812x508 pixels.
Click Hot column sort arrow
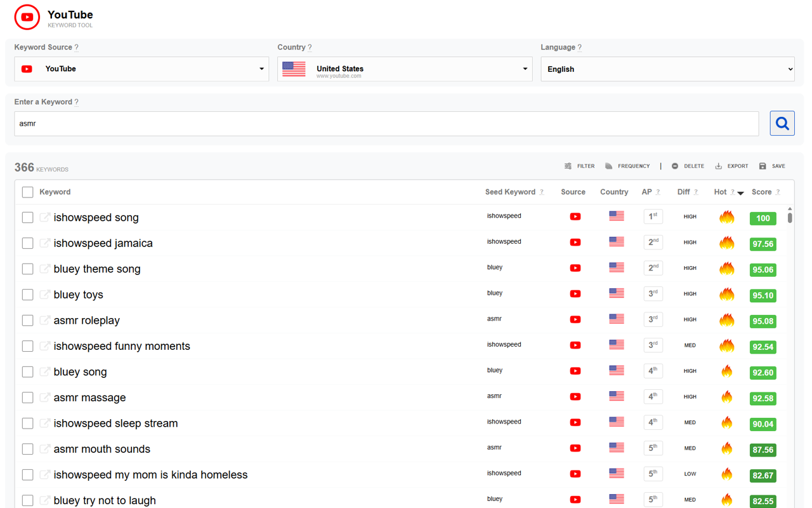pyautogui.click(x=740, y=193)
